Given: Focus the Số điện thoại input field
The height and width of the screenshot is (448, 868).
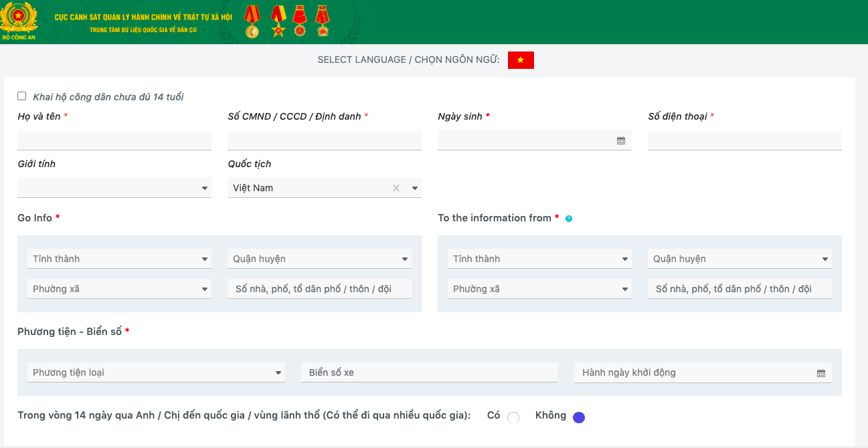Looking at the screenshot, I should tap(744, 140).
